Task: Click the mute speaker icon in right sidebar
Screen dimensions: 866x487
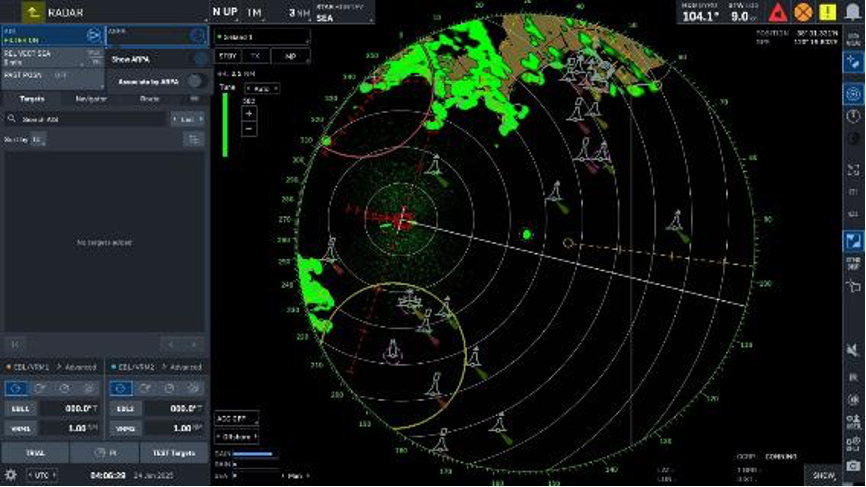Action: pos(853,350)
